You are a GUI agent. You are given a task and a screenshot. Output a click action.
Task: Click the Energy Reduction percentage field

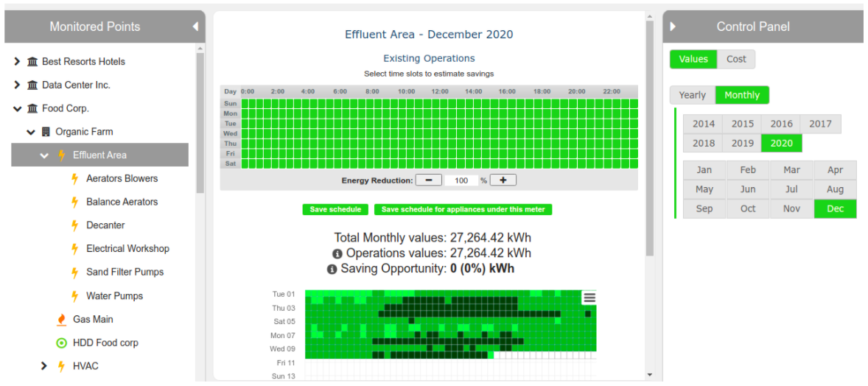click(462, 180)
